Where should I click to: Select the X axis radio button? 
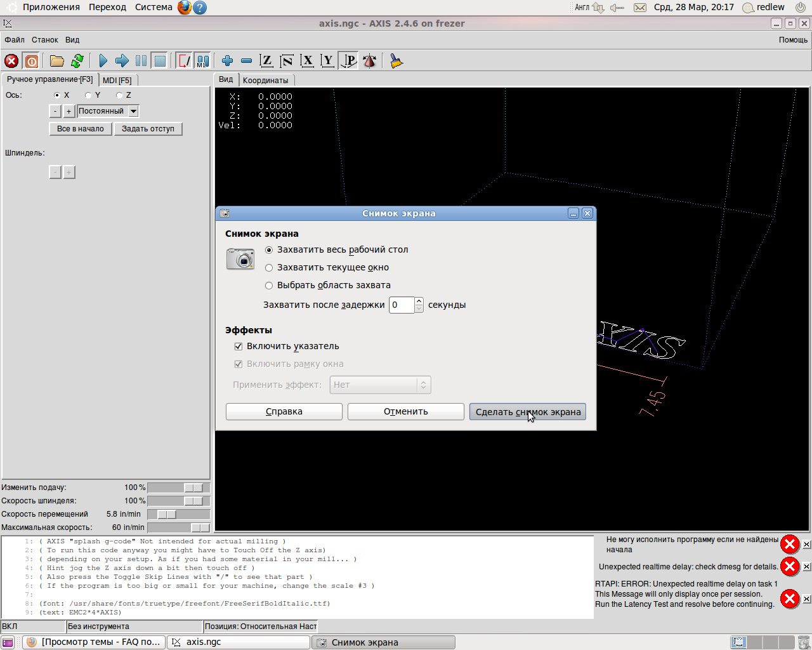point(57,95)
